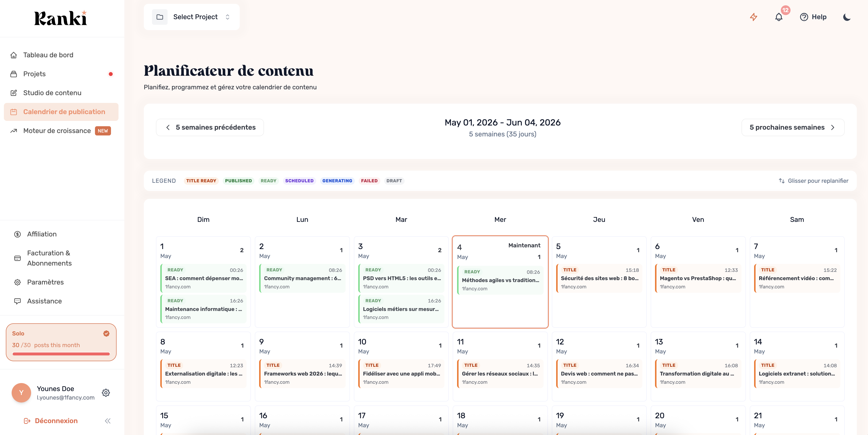Click the 30/30 posts progress bar
Screen dimensions: 868x435
61,354
